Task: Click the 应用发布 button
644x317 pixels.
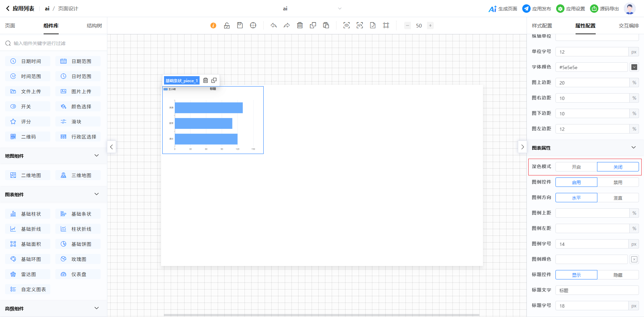Action: tap(537, 9)
